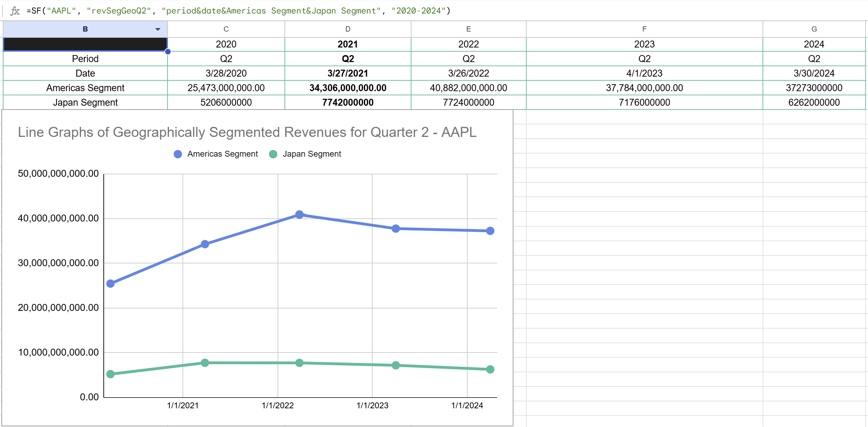868x427 pixels.
Task: Select the Japan Segment row label cell
Action: pos(85,102)
